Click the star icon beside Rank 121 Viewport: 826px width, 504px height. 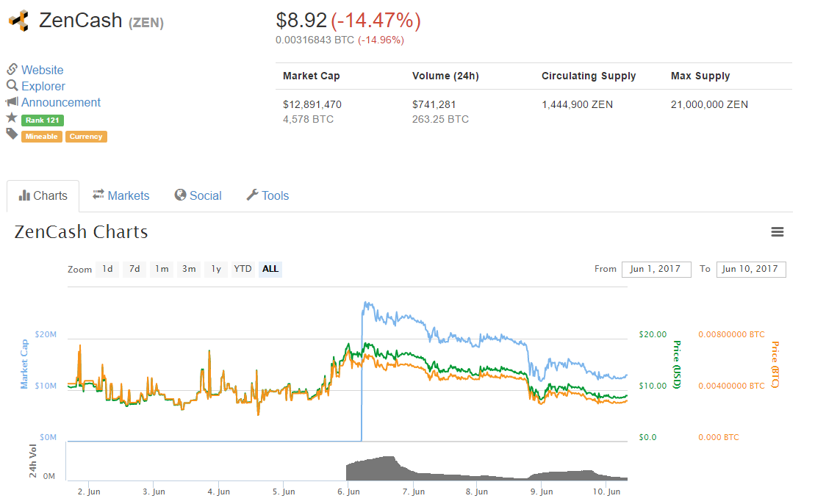click(x=12, y=118)
